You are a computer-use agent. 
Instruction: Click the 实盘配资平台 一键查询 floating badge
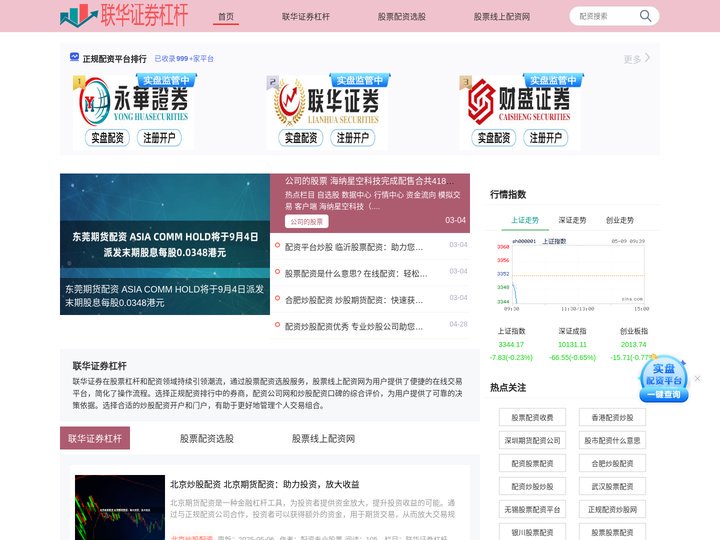664,379
